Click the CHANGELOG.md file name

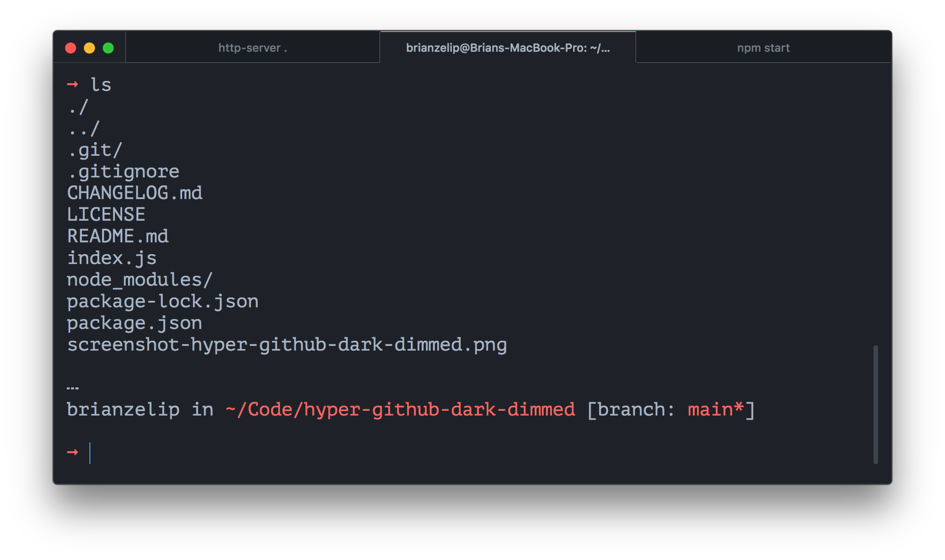(135, 193)
